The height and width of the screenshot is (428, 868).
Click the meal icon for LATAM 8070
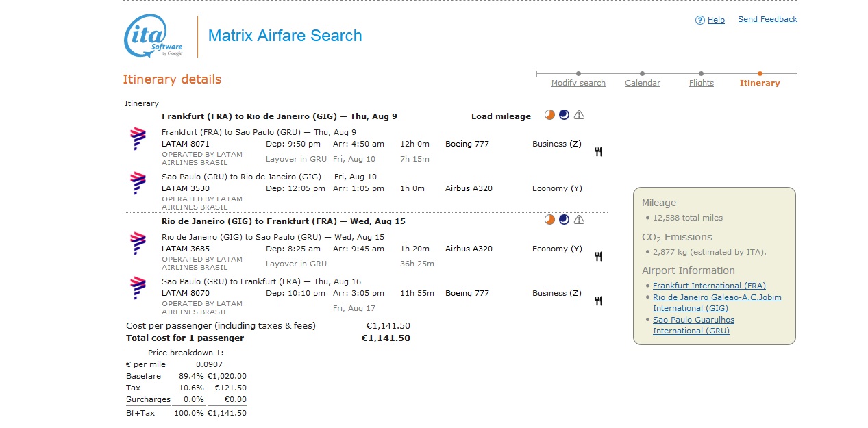click(x=598, y=301)
